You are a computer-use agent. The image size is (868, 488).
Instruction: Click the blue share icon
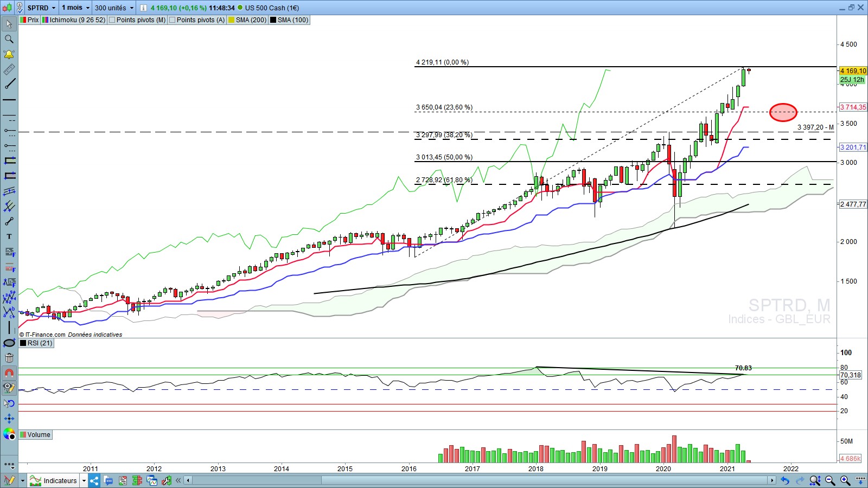94,480
